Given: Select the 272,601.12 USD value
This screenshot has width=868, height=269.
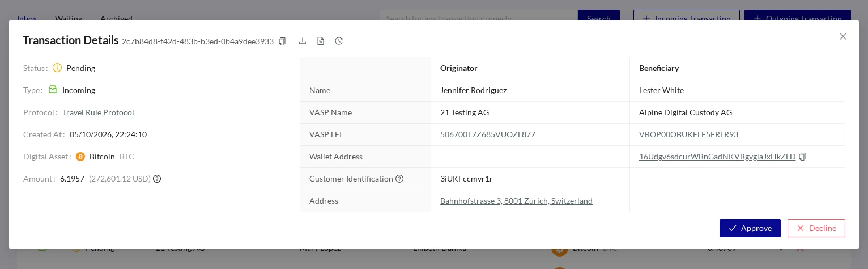Looking at the screenshot, I should [120, 179].
